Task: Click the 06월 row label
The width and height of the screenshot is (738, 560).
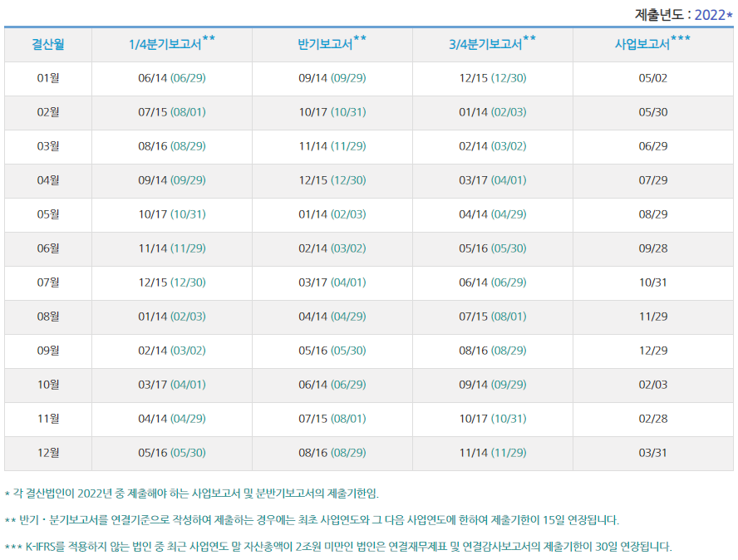Action: coord(48,248)
